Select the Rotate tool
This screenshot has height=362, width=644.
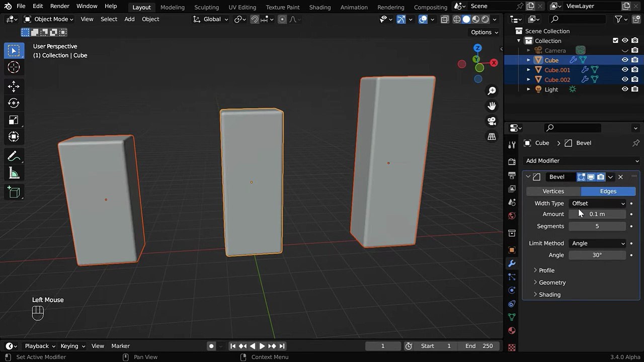[x=14, y=103]
